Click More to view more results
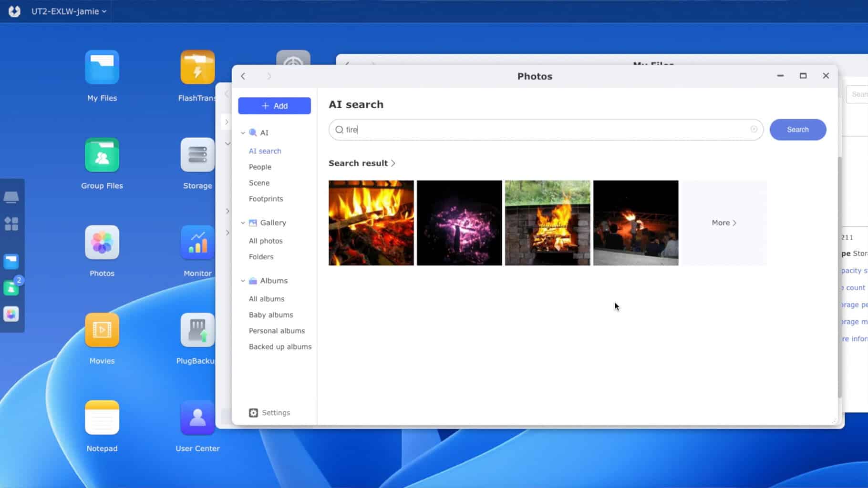Screen dimensions: 868x488 (724, 223)
